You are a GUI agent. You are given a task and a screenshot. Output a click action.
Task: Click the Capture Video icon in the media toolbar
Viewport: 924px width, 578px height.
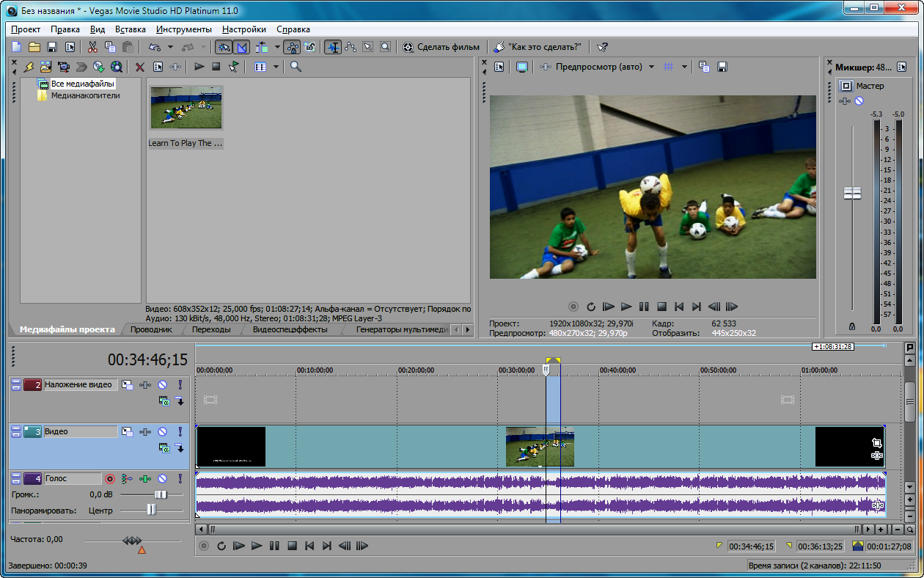(x=65, y=67)
